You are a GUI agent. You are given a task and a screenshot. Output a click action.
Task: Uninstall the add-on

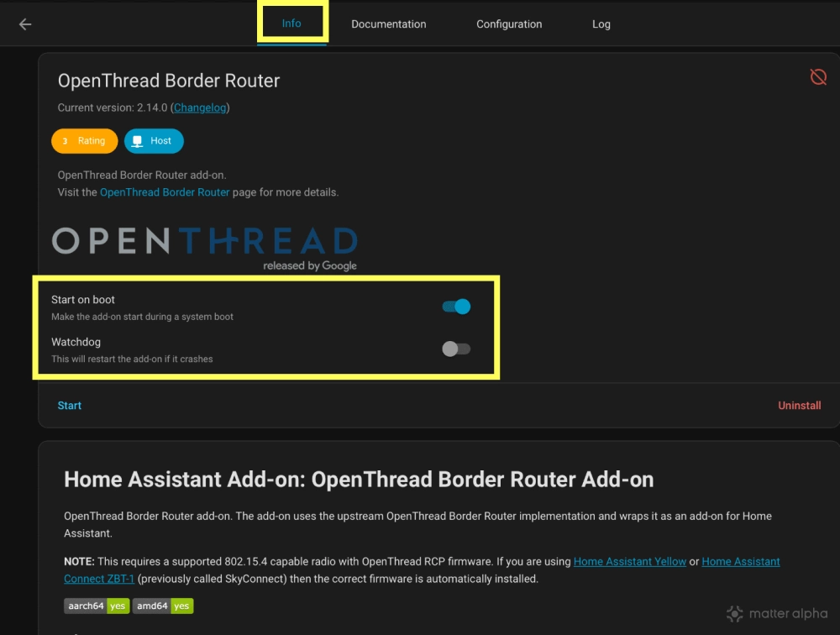[799, 405]
